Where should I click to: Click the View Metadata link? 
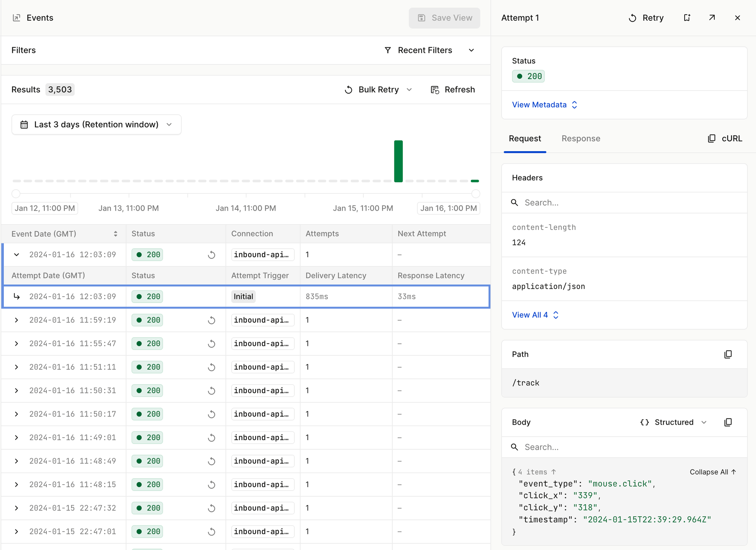pos(539,105)
